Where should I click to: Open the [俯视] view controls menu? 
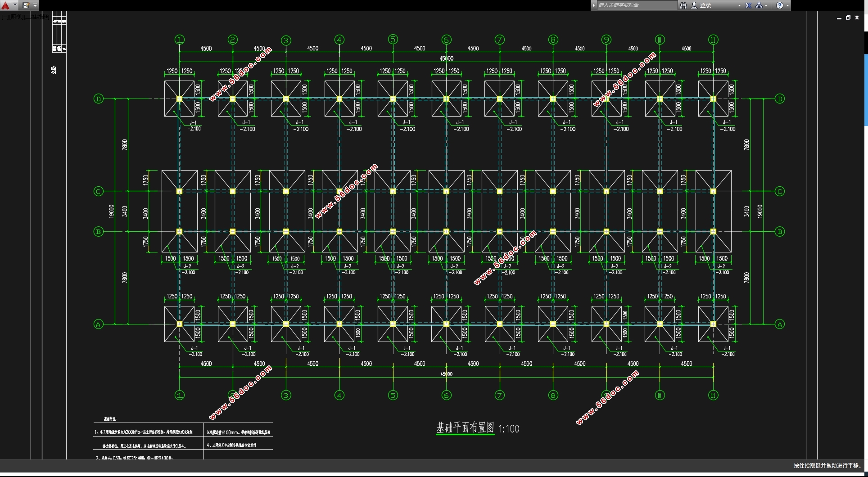[x=15, y=17]
